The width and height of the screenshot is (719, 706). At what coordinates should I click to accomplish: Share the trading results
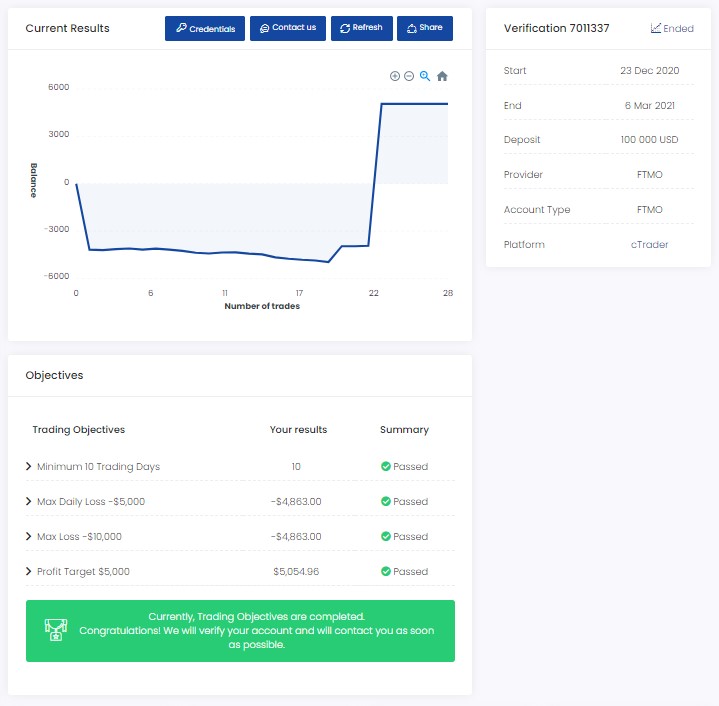424,28
